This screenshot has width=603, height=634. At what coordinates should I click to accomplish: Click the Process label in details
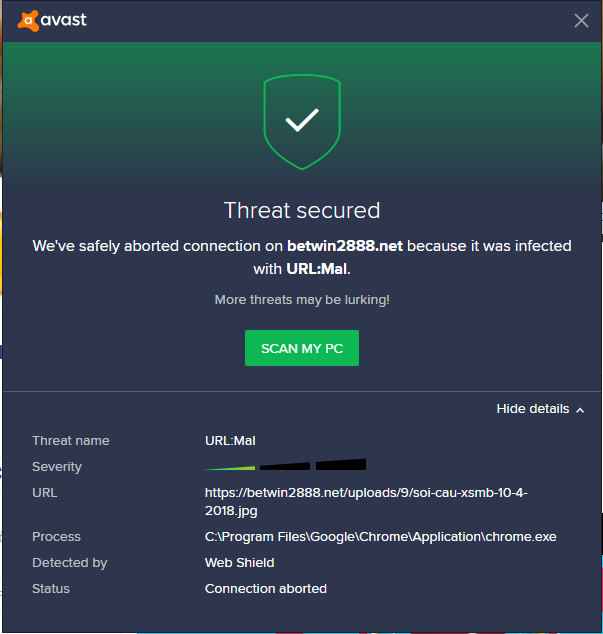click(x=56, y=537)
